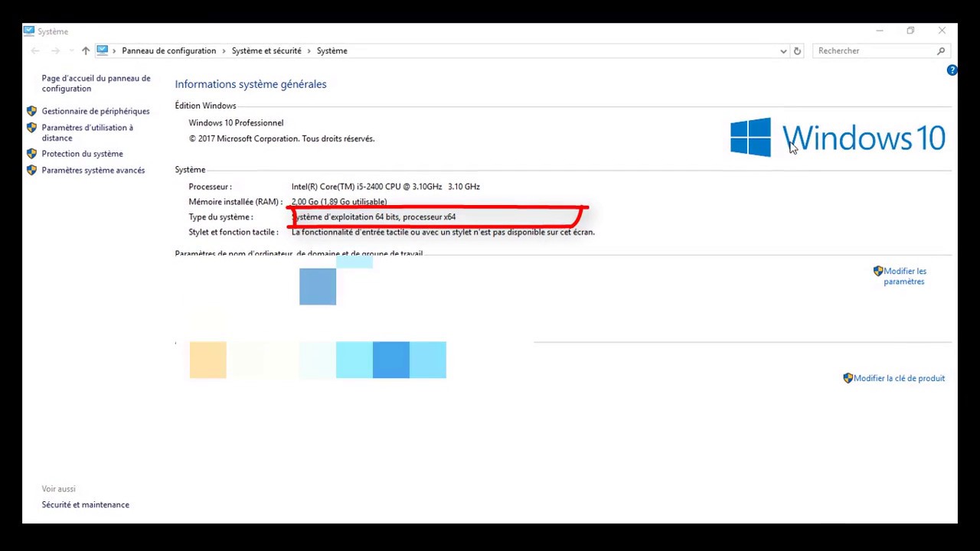The image size is (980, 551).
Task: Click the Stylet et fonction tactile label
Action: coord(234,232)
